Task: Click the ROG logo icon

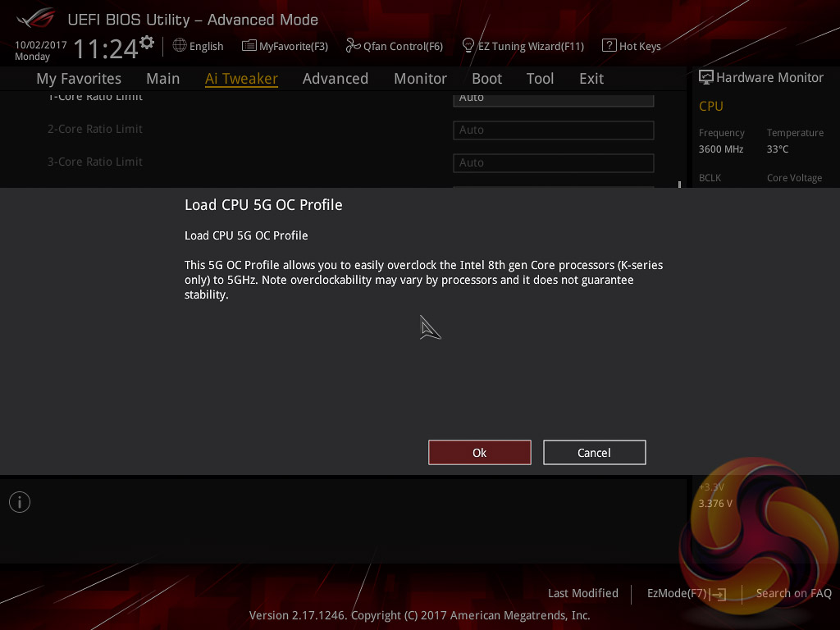Action: [x=36, y=18]
